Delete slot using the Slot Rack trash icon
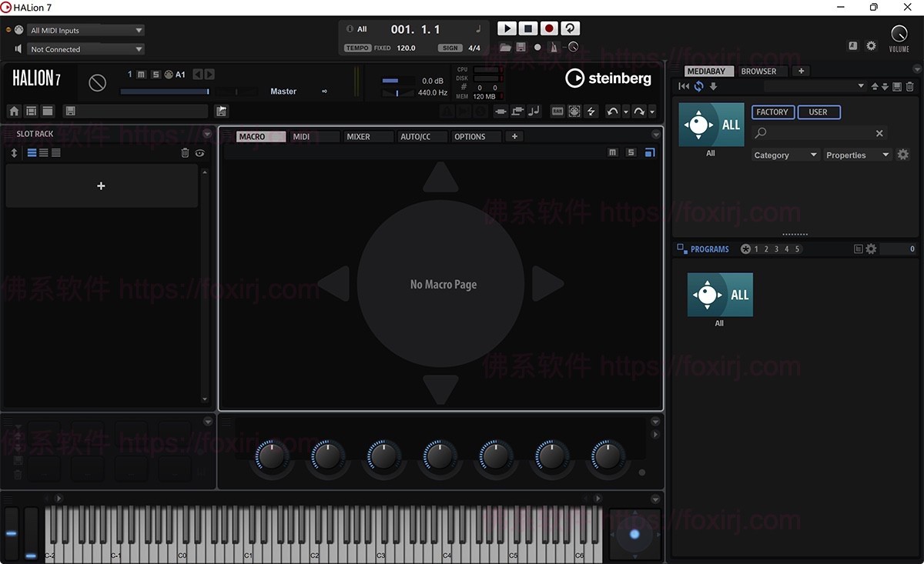924x564 pixels. 185,153
